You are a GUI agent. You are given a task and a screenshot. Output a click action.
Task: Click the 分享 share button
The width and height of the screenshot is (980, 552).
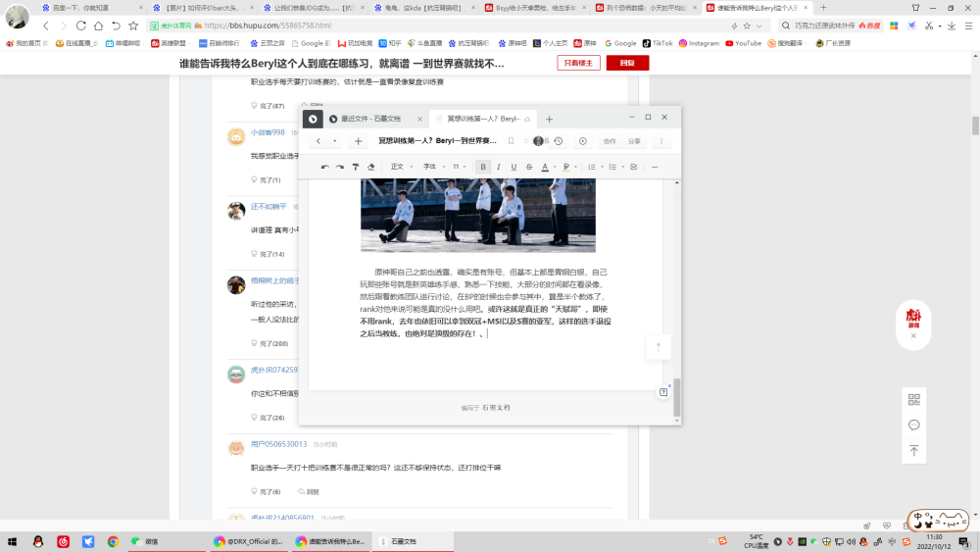click(x=634, y=141)
